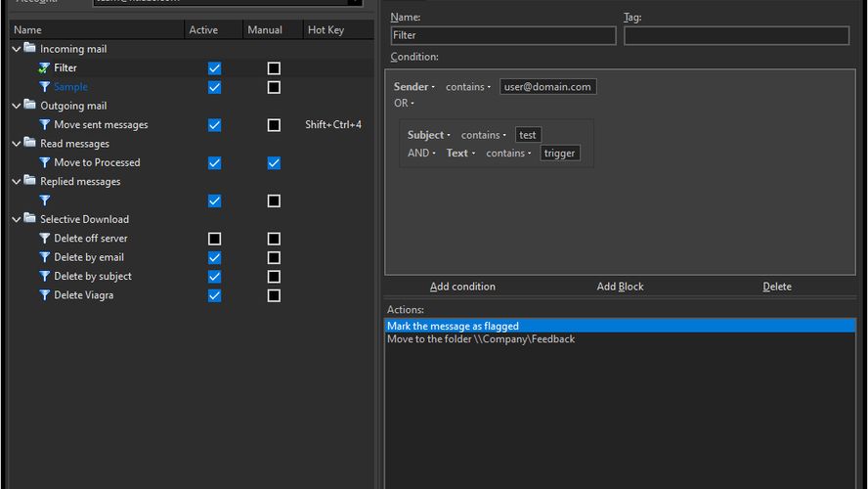Click the funnel icon for Move to Processed
This screenshot has height=489, width=868.
coord(44,162)
